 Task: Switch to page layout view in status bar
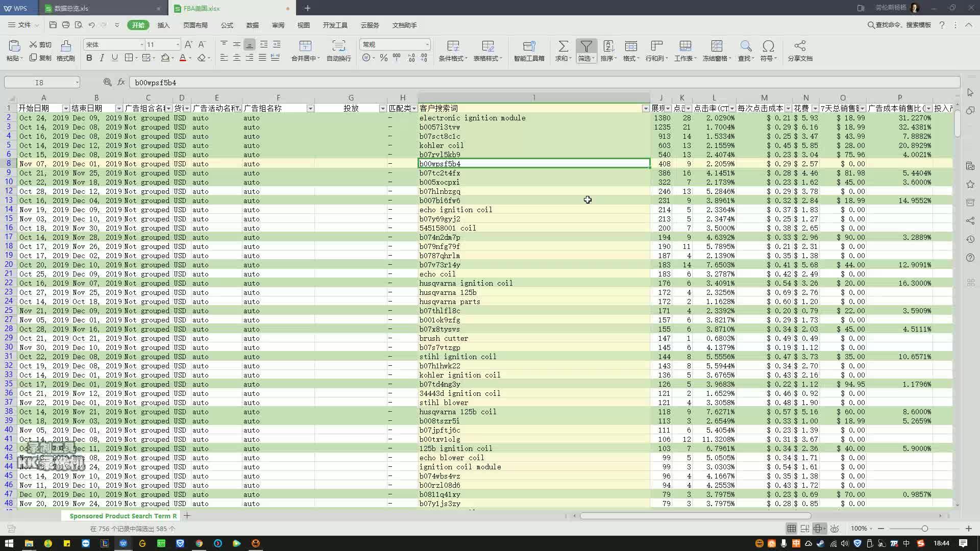click(x=805, y=529)
